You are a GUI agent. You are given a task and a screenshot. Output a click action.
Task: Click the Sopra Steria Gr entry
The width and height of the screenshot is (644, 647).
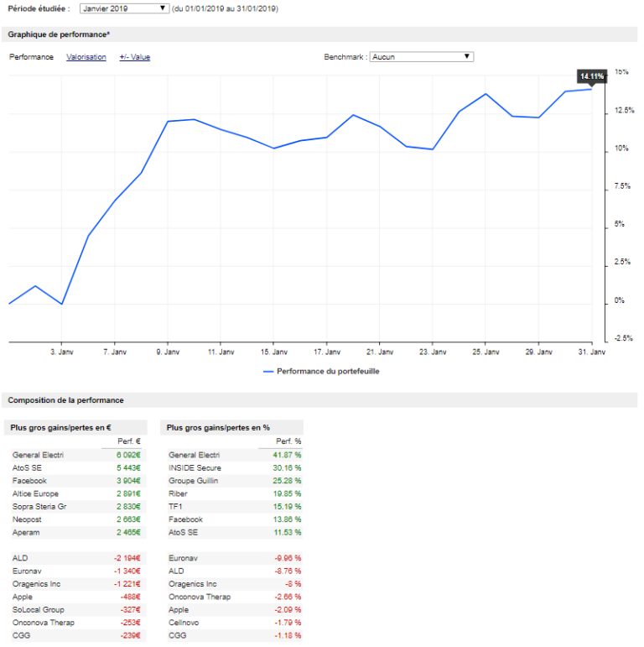click(x=39, y=506)
